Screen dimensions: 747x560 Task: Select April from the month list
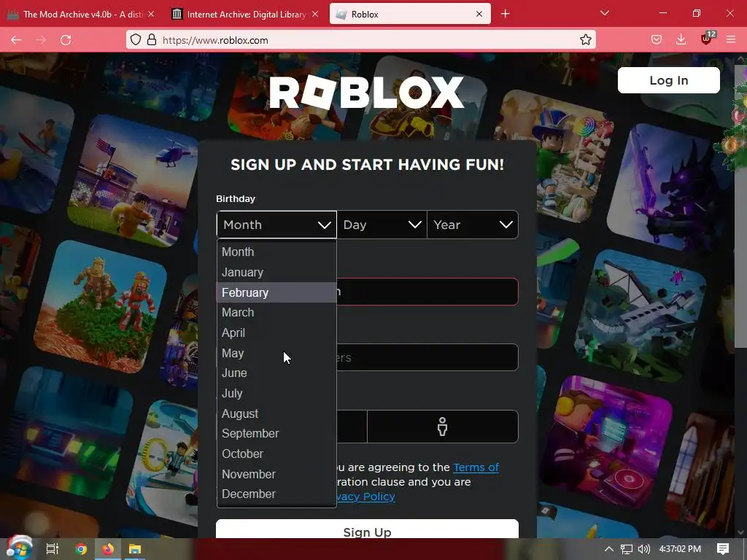click(276, 332)
